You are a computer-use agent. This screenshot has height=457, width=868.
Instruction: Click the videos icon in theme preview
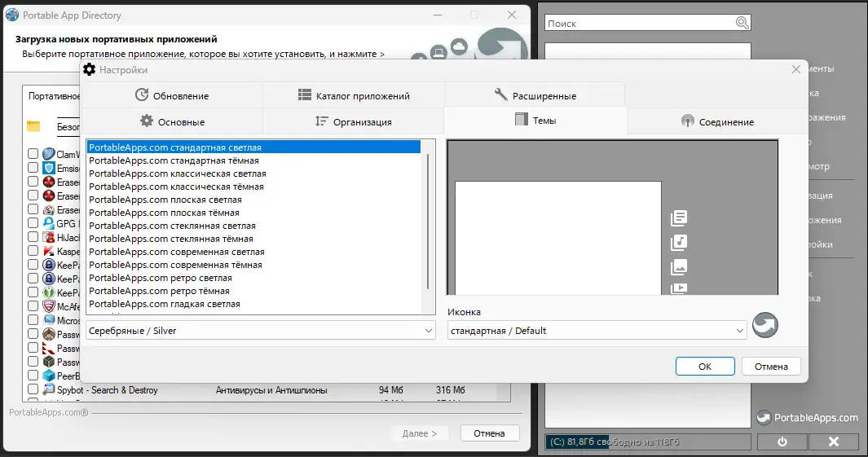click(679, 288)
